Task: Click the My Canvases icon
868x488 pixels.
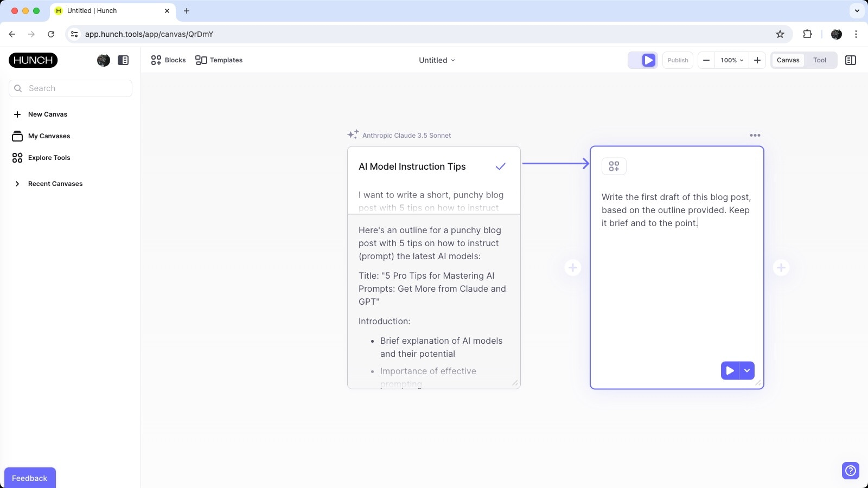Action: pos(17,136)
